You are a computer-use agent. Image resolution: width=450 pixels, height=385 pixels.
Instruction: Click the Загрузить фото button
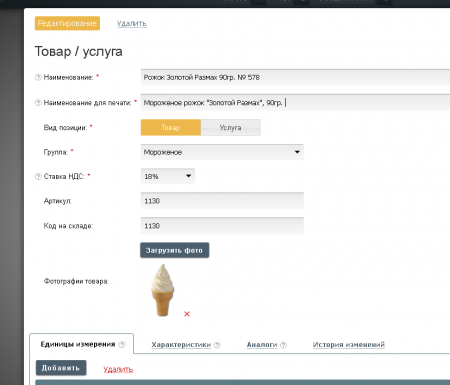[174, 250]
